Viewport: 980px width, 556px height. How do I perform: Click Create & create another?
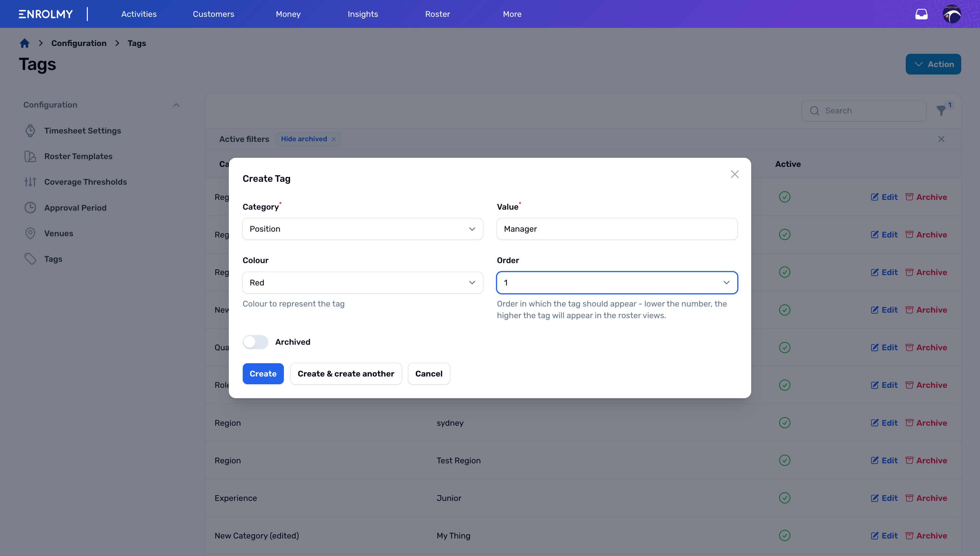click(346, 374)
